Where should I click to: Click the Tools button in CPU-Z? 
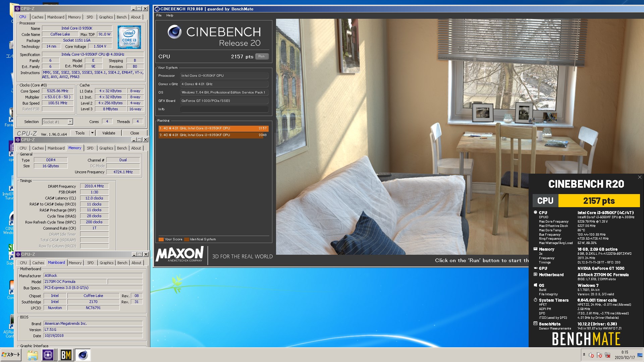[x=80, y=133]
